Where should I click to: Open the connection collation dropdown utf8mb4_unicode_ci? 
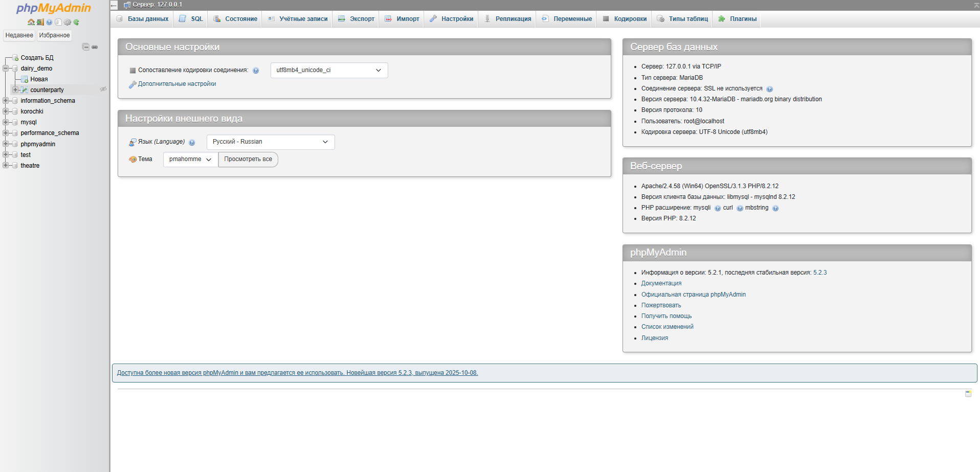(329, 70)
